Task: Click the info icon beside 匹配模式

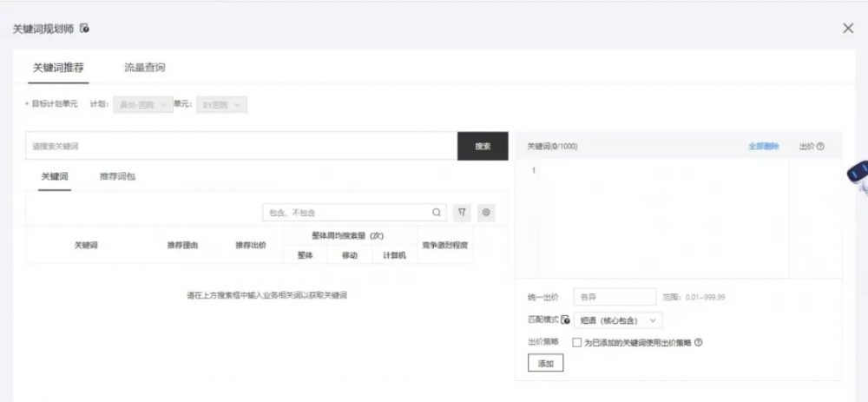Action: (566, 320)
